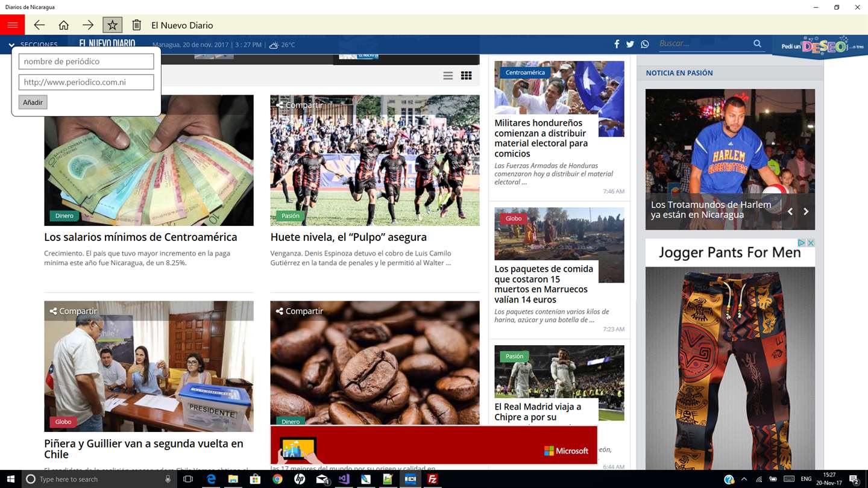
Task: Go forward with the right arrow
Action: [88, 25]
